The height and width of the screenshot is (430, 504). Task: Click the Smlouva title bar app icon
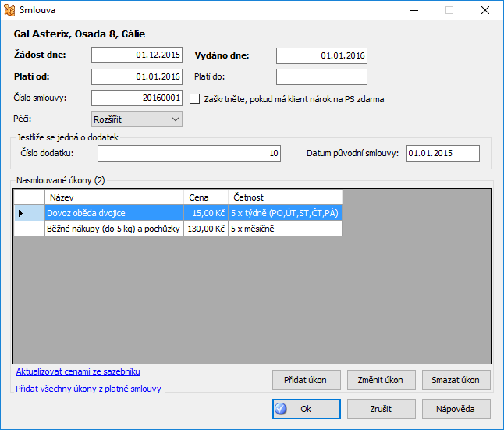pyautogui.click(x=10, y=11)
